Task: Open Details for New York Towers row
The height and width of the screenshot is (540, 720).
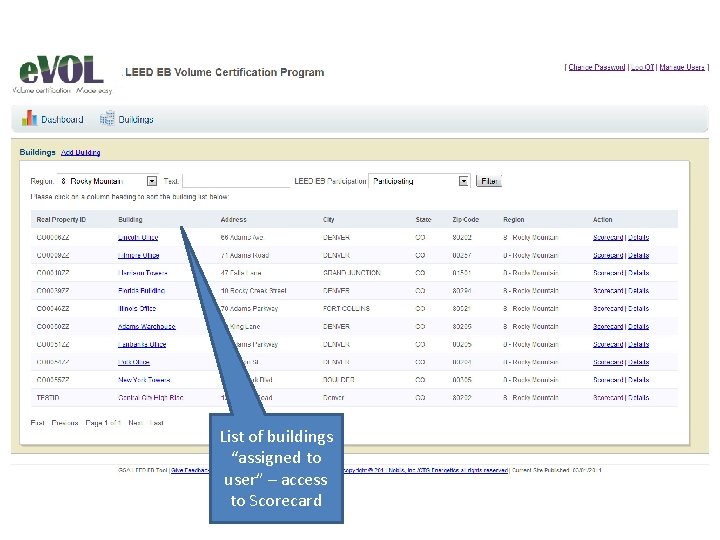Action: 638,380
